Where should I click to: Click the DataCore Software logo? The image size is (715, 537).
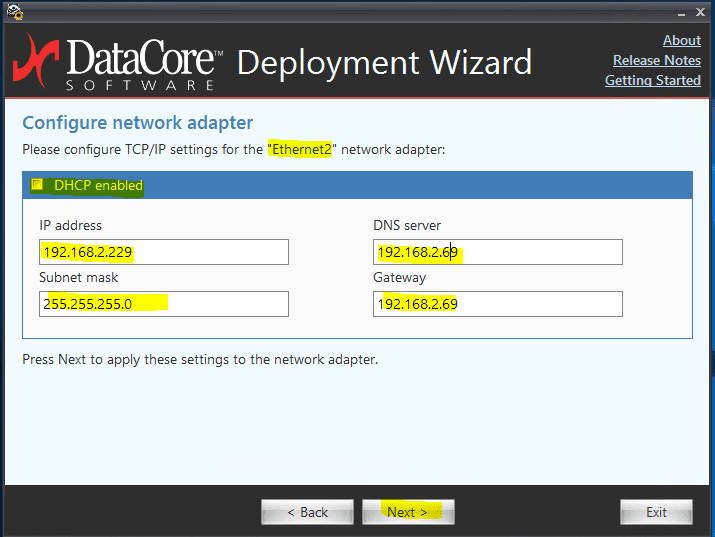point(115,62)
